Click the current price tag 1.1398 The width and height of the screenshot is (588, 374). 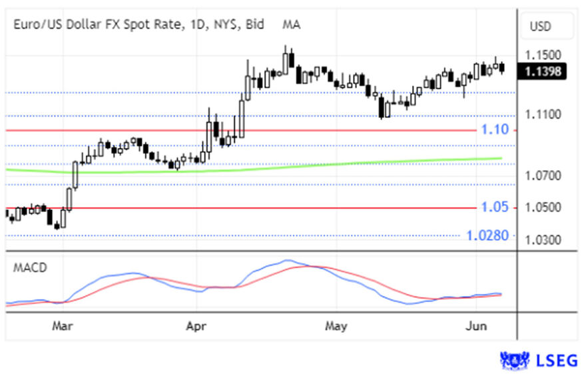545,71
